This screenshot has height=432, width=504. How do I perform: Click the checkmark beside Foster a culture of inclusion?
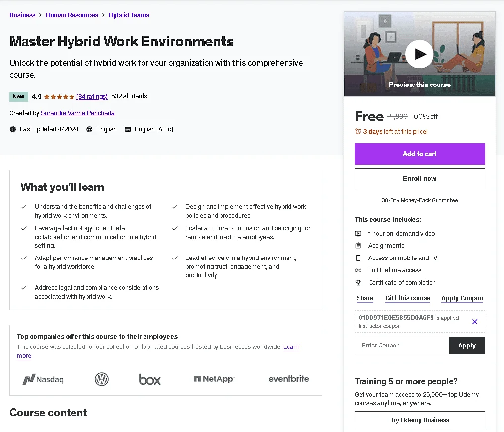click(x=175, y=228)
